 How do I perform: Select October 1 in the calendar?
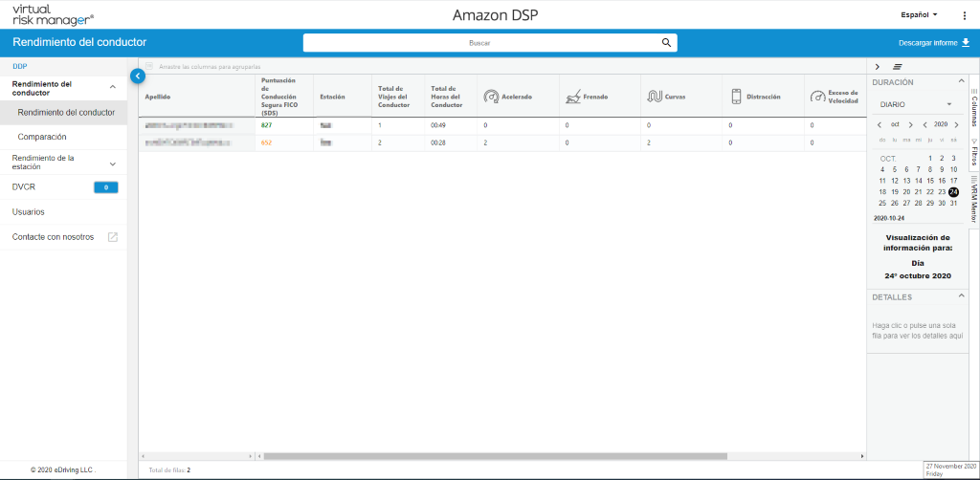[x=930, y=159]
